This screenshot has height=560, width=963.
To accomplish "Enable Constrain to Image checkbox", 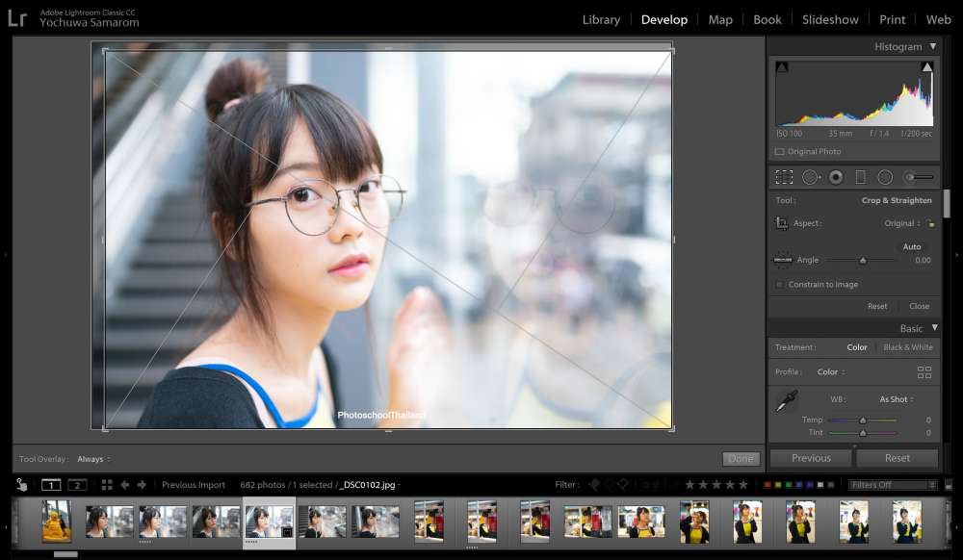I will [x=779, y=285].
